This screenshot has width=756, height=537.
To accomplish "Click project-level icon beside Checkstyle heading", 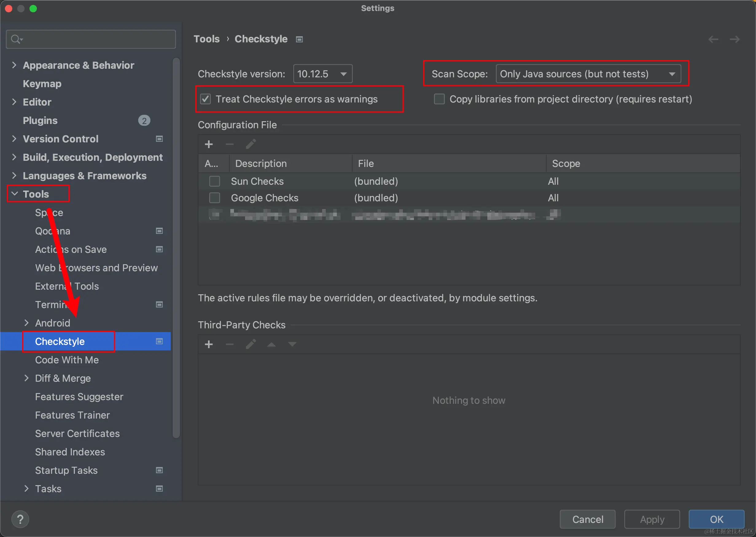I will [x=299, y=39].
